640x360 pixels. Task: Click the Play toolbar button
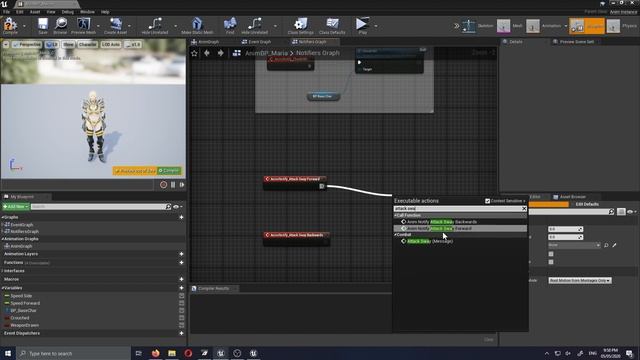[362, 25]
